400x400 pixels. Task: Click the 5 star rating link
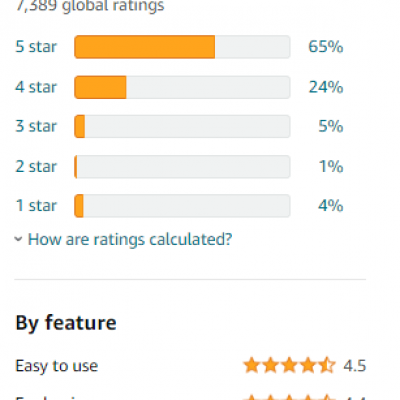tap(36, 47)
